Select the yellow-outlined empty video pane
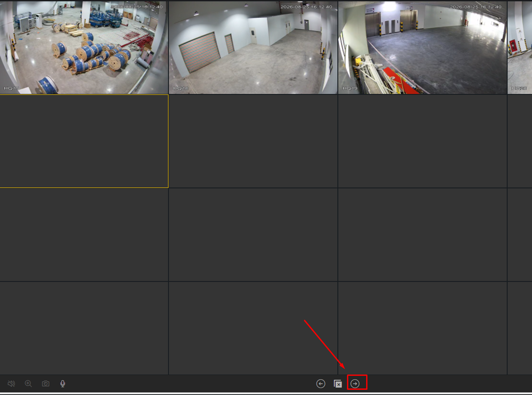Screen dimensions: 532x395 click(84, 141)
